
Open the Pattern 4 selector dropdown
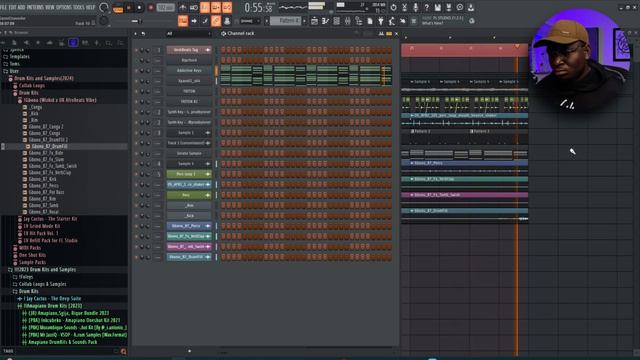pyautogui.click(x=286, y=21)
